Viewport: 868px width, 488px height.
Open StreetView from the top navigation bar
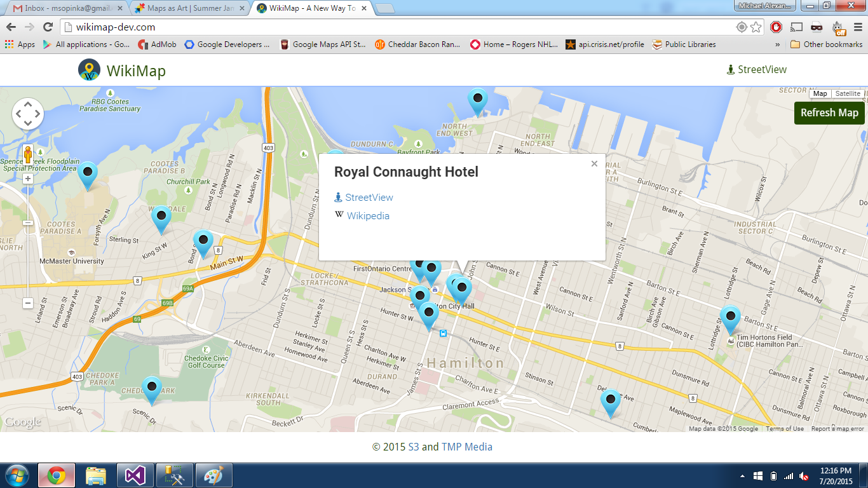[757, 70]
